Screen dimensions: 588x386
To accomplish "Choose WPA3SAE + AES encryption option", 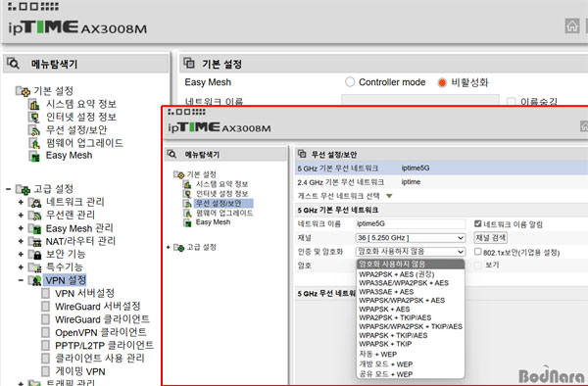I will tap(386, 292).
